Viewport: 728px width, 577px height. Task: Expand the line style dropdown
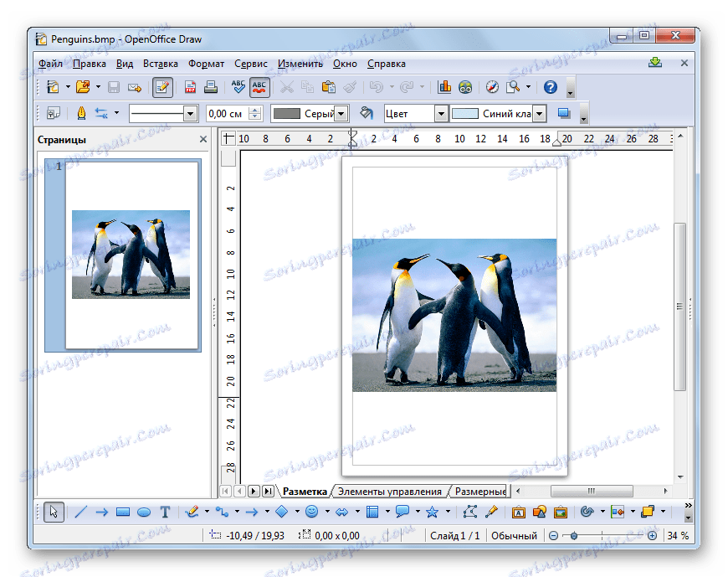click(190, 113)
